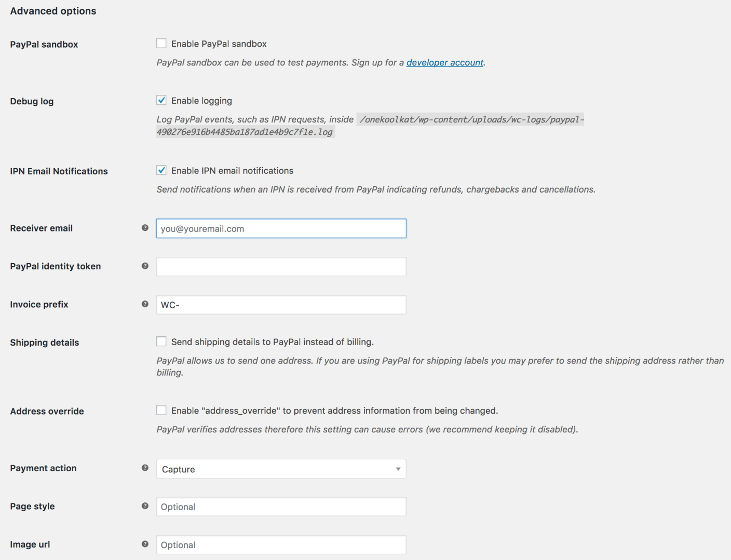Click the Payment action help icon
Image resolution: width=731 pixels, height=560 pixels.
pos(145,468)
